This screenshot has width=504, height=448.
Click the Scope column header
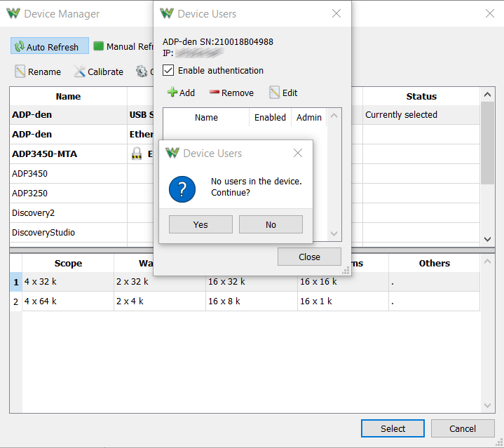click(x=68, y=263)
